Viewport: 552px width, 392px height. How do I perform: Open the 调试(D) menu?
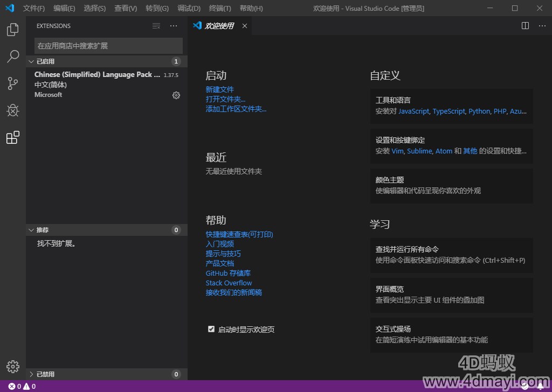189,8
